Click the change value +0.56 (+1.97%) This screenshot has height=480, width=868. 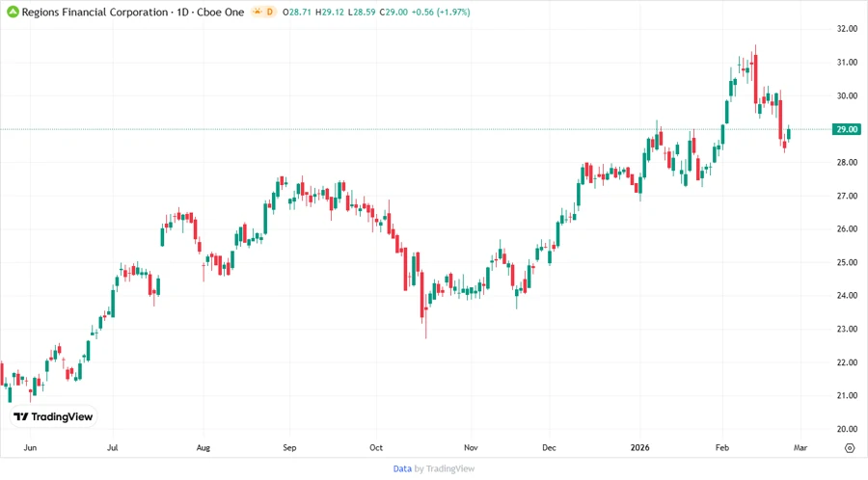(x=441, y=13)
